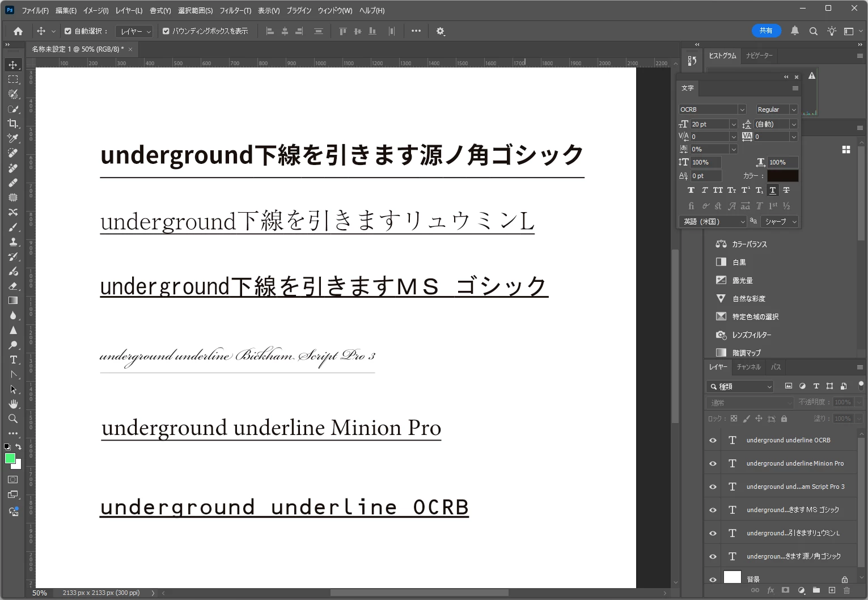Image resolution: width=868 pixels, height=600 pixels.
Task: Open the Character panel flyout menu
Action: point(795,88)
